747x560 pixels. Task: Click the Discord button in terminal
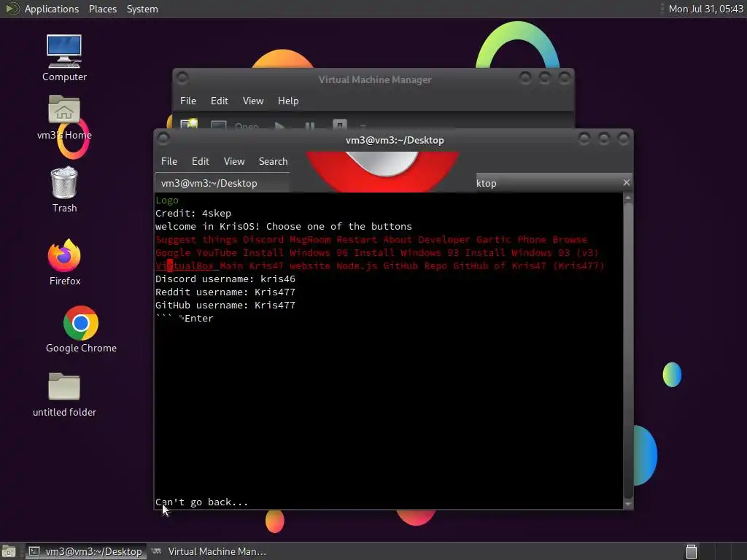pos(263,239)
